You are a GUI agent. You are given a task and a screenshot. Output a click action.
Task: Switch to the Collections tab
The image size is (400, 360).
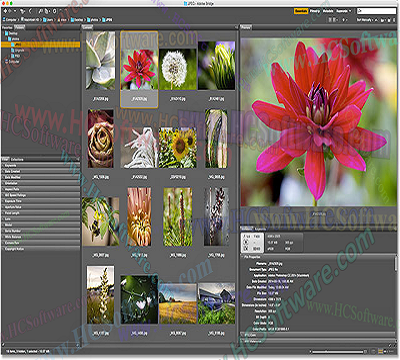17,159
